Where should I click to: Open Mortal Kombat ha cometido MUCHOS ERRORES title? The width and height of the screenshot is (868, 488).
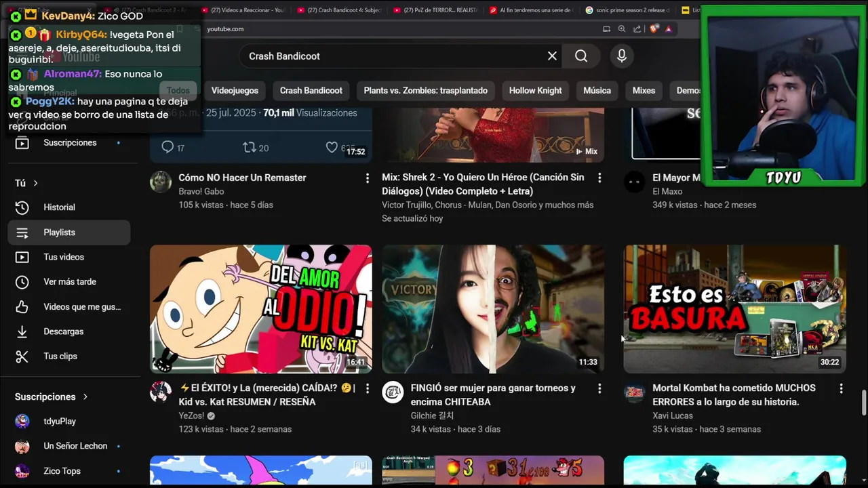tap(734, 395)
